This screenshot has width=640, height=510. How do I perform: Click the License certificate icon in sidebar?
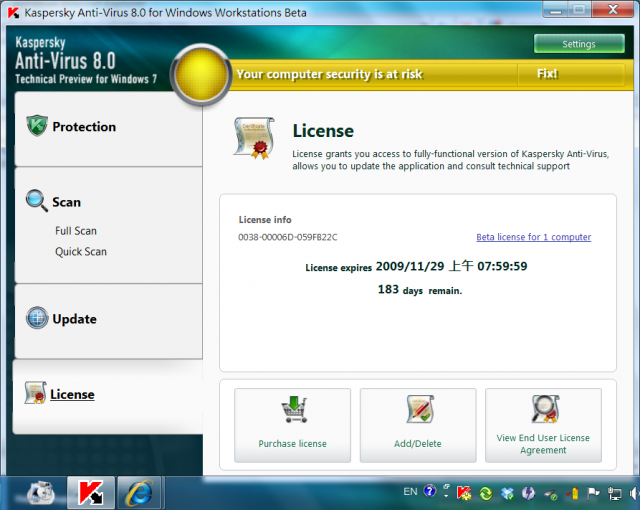click(35, 393)
